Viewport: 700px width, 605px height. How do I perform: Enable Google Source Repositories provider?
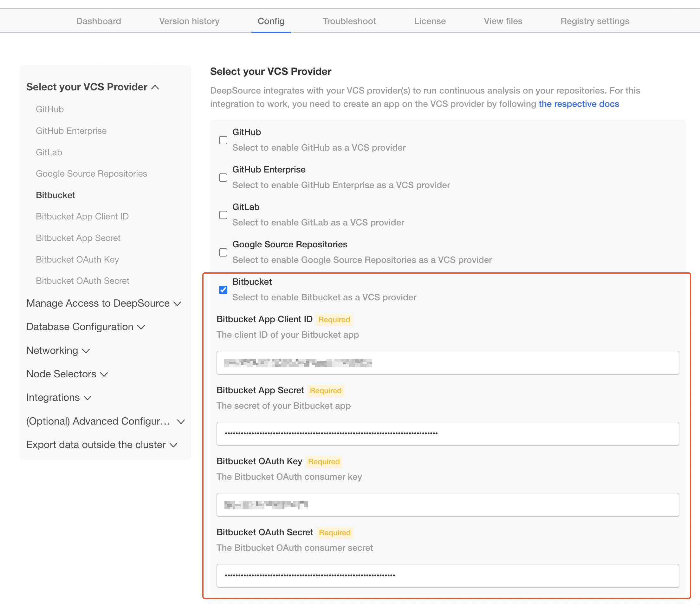pyautogui.click(x=223, y=252)
